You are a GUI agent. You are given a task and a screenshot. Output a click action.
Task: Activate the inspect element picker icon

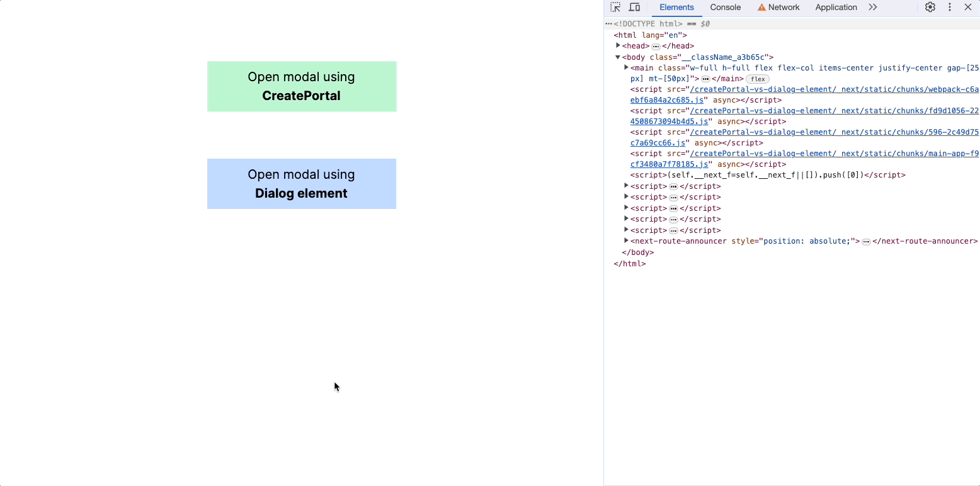point(615,8)
